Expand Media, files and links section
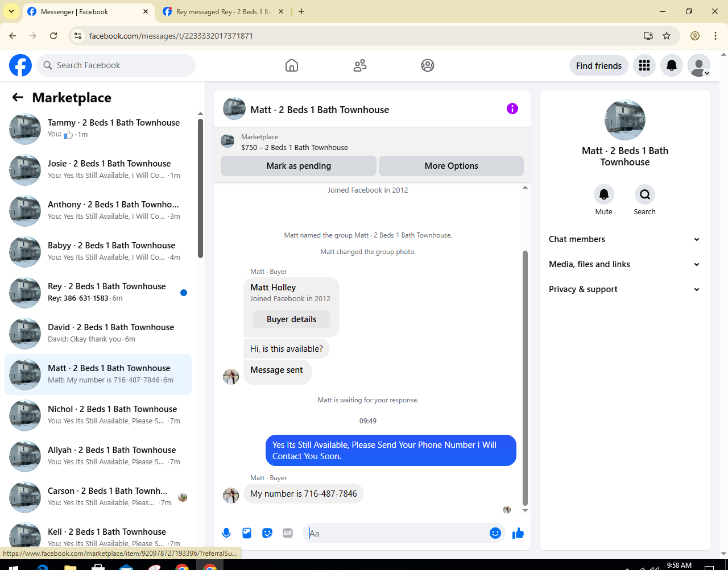The image size is (728, 570). (x=624, y=264)
